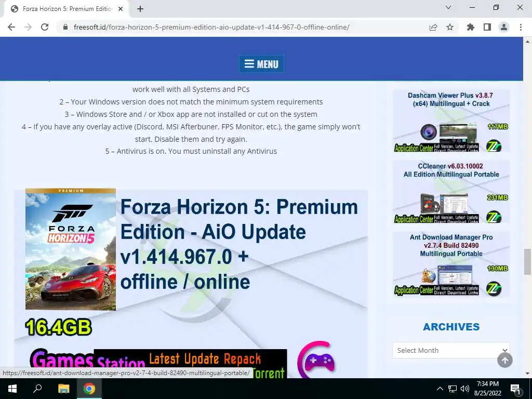Open the Windows Start menu
This screenshot has width=532, height=399.
click(12, 389)
